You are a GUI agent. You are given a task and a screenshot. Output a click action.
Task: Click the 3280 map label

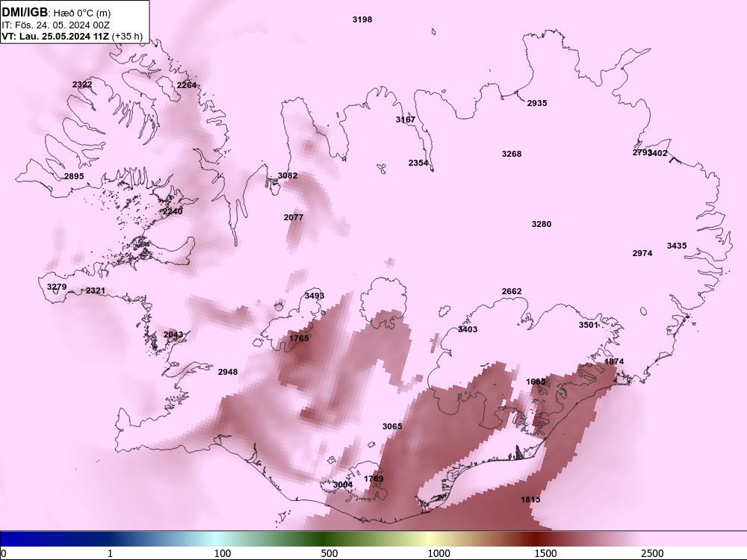(x=542, y=224)
